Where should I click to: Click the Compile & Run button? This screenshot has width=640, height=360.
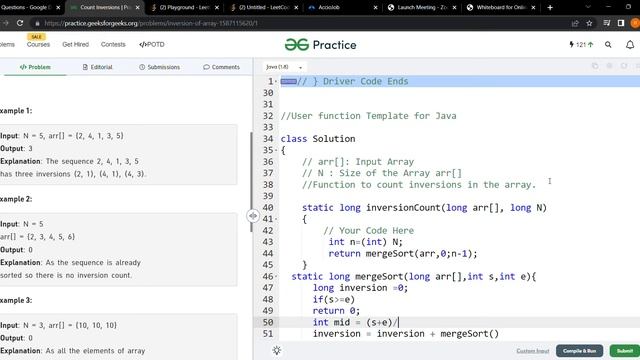pos(579,351)
